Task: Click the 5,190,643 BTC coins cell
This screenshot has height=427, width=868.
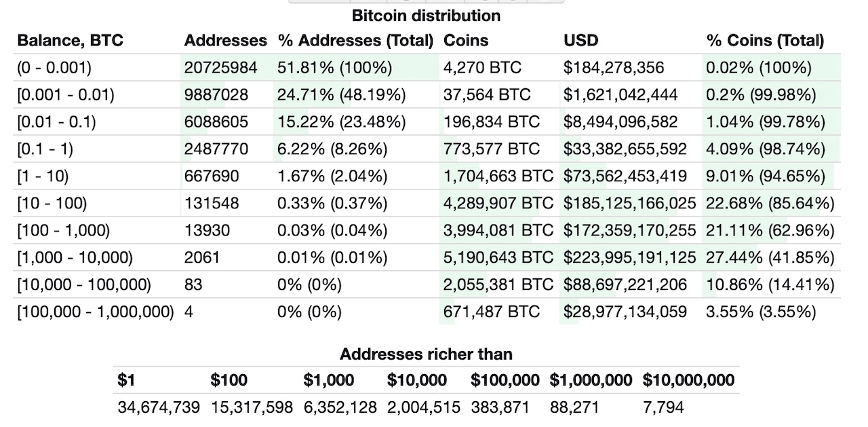Action: tap(498, 258)
